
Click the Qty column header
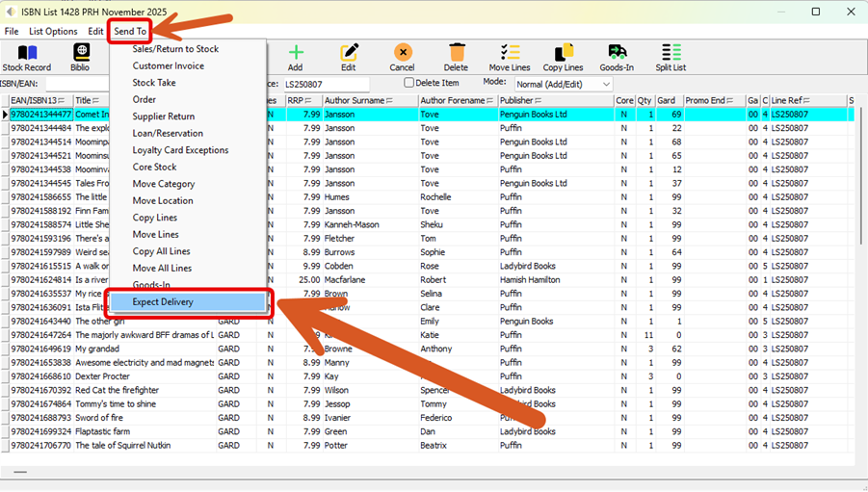(x=644, y=101)
